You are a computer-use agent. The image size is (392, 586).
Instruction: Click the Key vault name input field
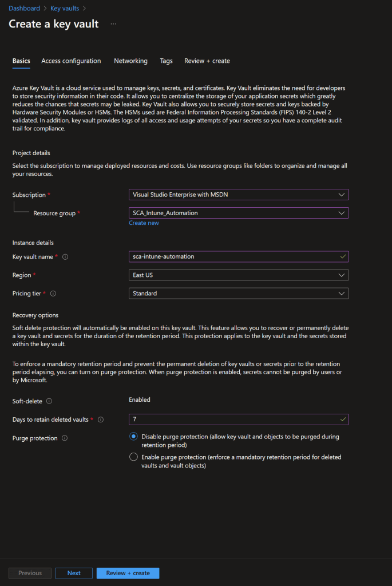[235, 257]
